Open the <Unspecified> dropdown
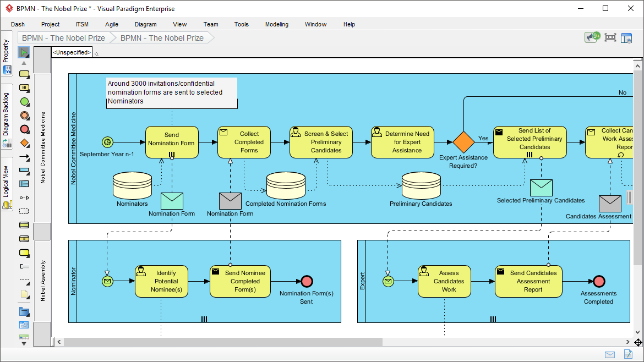 click(x=71, y=52)
